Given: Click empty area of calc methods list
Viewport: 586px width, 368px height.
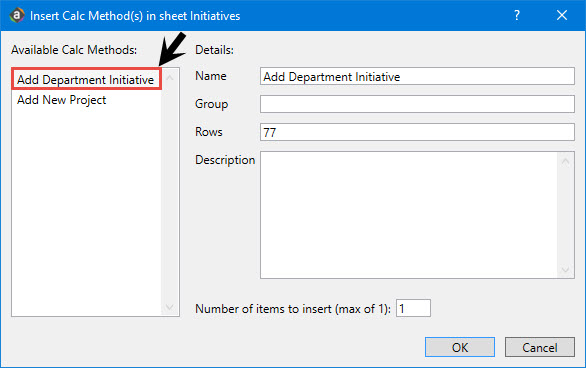Looking at the screenshot, I should tap(87, 209).
